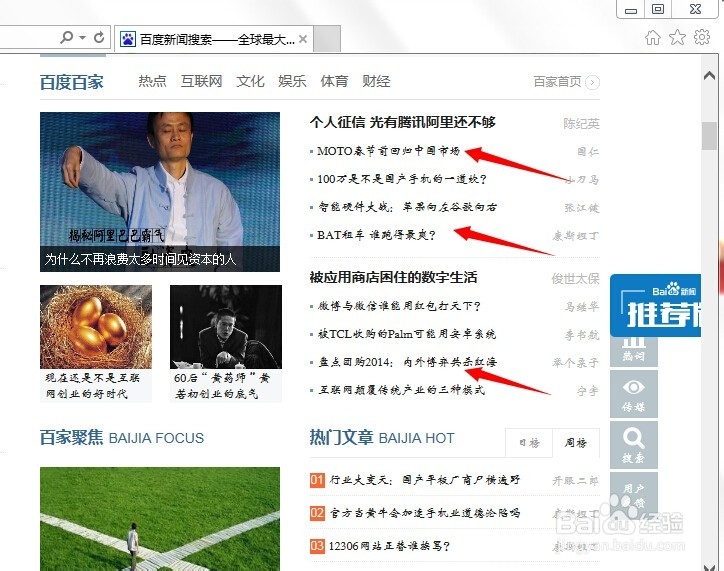Click author name 陈纪英
The height and width of the screenshot is (571, 724).
[x=581, y=124]
